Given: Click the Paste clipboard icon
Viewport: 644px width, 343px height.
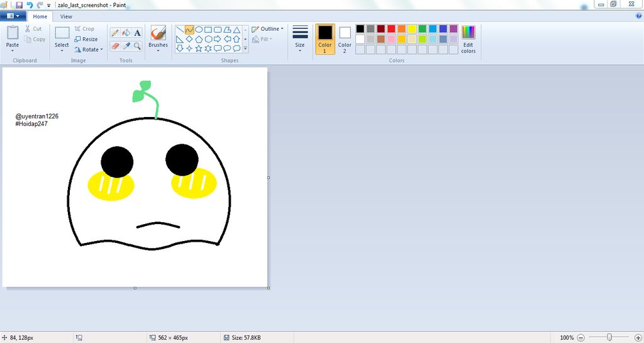Looking at the screenshot, I should [13, 33].
